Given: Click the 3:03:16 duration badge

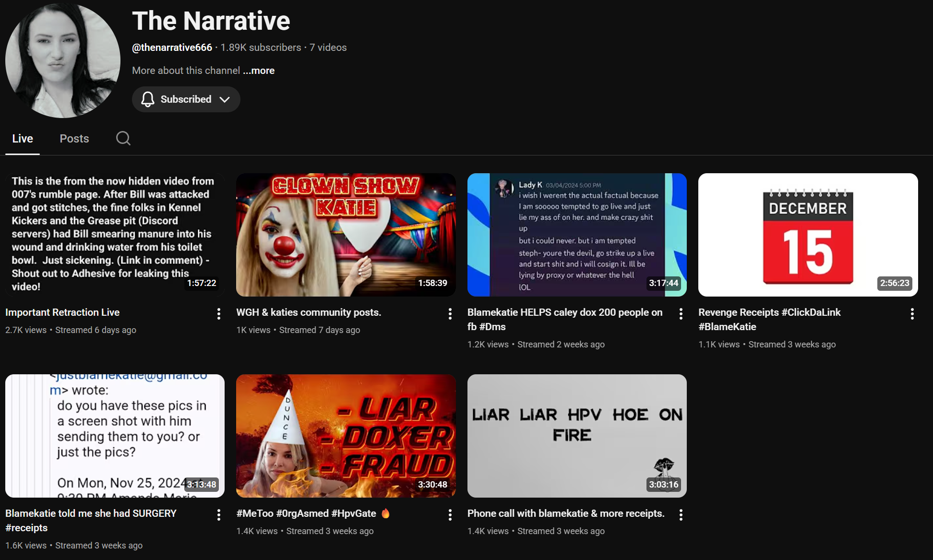Looking at the screenshot, I should (664, 485).
